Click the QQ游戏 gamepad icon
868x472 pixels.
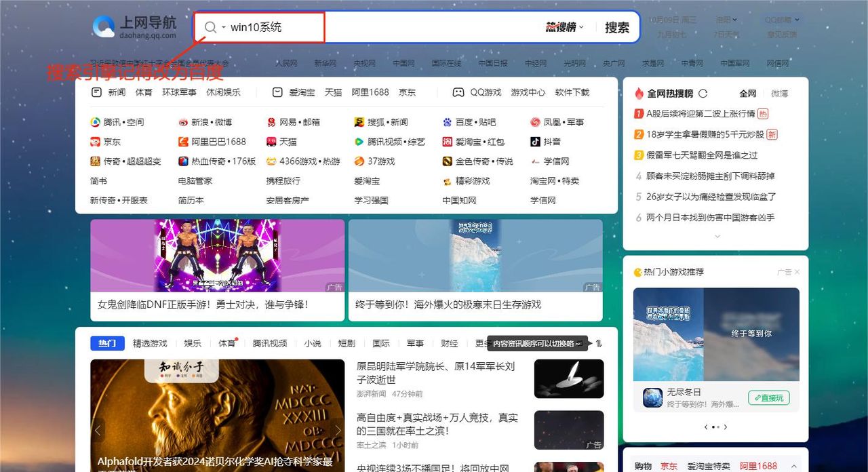[x=458, y=92]
